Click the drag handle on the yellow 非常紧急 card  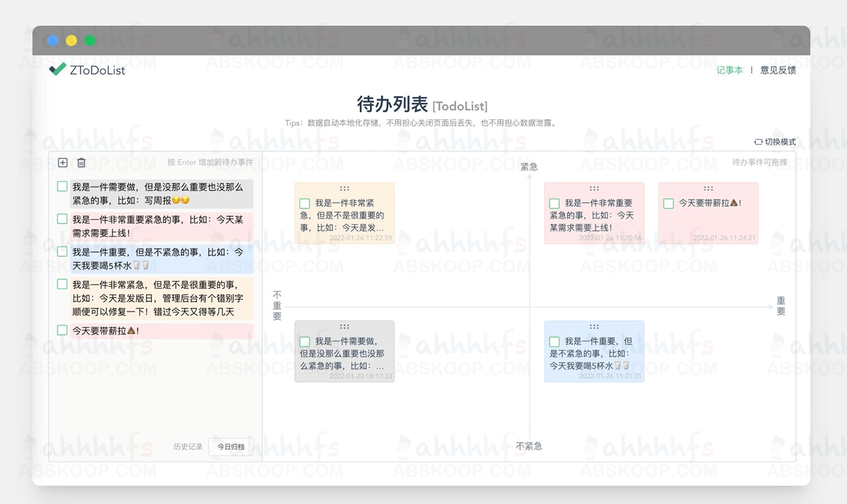tap(344, 189)
